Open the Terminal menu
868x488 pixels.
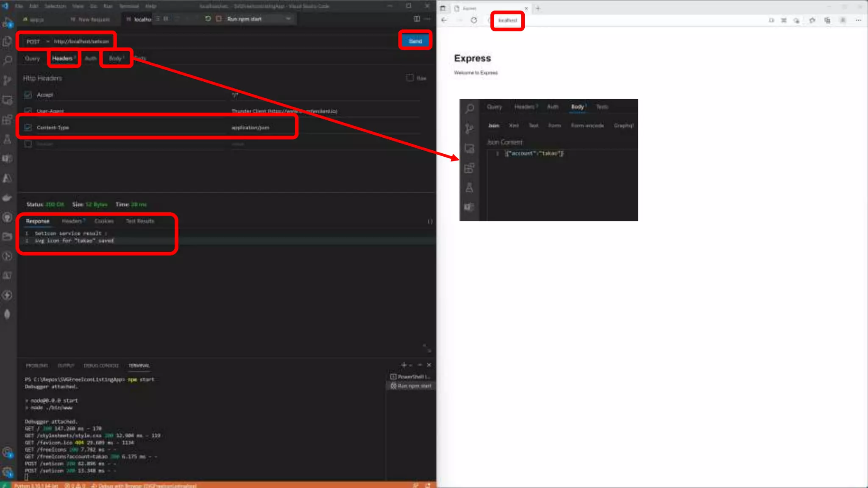tap(129, 6)
